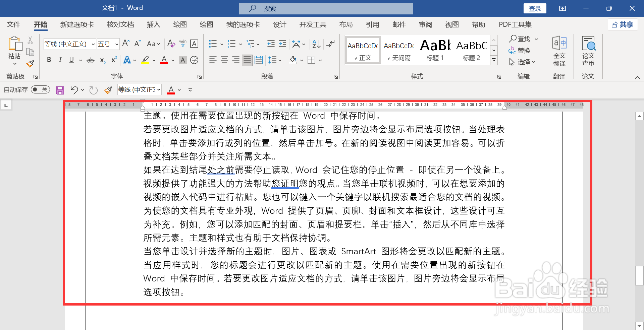Apply character border icon
The height and width of the screenshot is (330, 644).
tap(194, 44)
